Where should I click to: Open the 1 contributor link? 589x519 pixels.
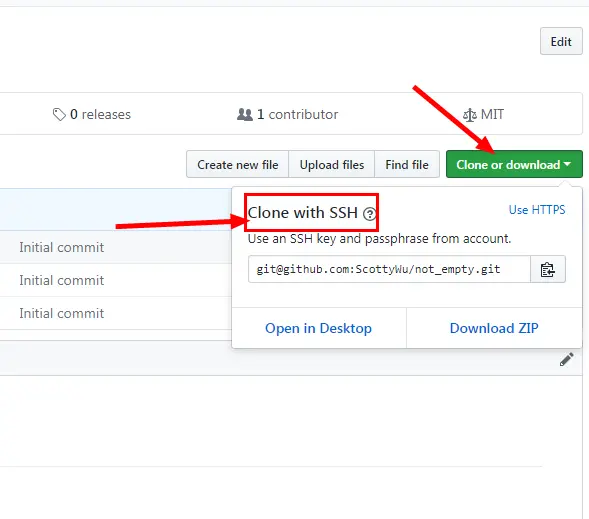click(287, 114)
